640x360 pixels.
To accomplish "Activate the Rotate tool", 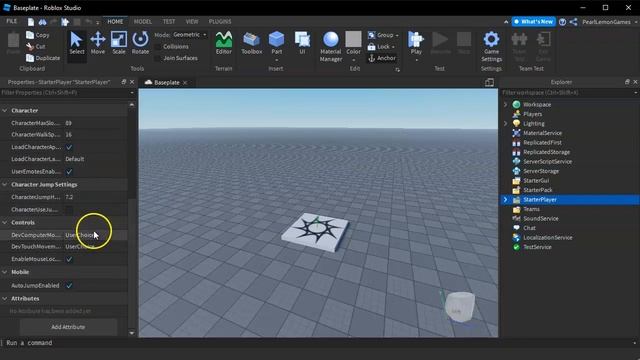I will tap(140, 43).
